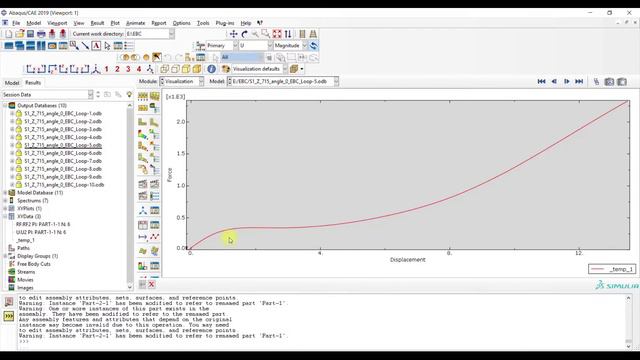
Task: Open the Viewport menu
Action: [x=57, y=23]
